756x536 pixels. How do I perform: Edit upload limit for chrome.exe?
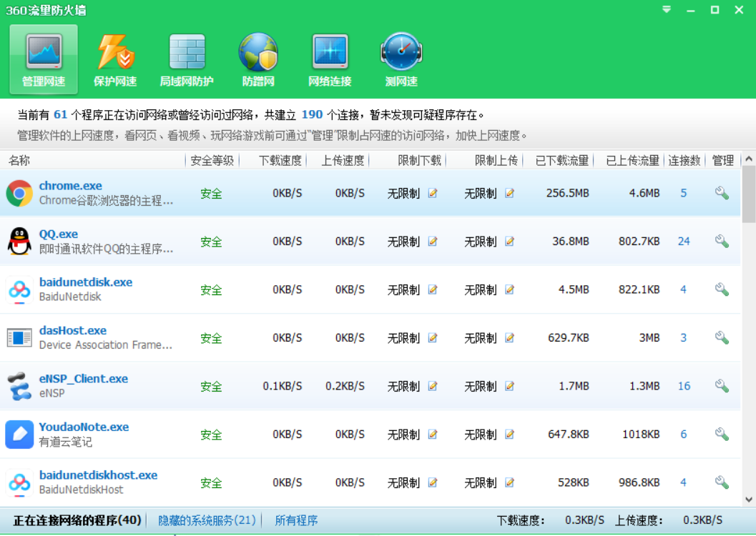click(510, 193)
